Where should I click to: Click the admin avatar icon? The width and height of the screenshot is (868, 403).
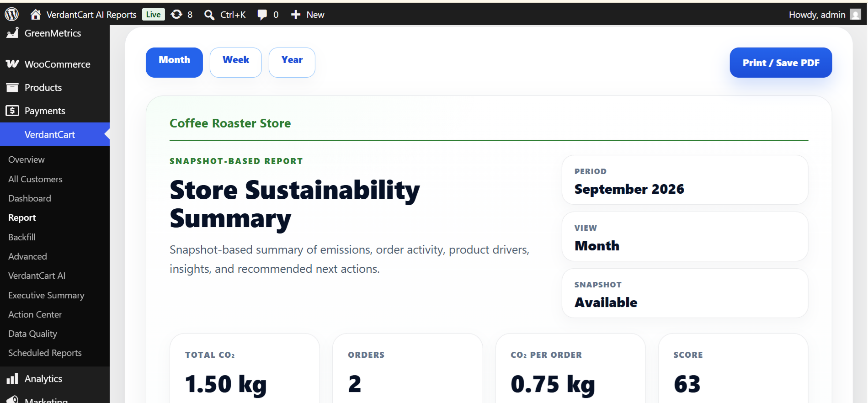(x=855, y=15)
